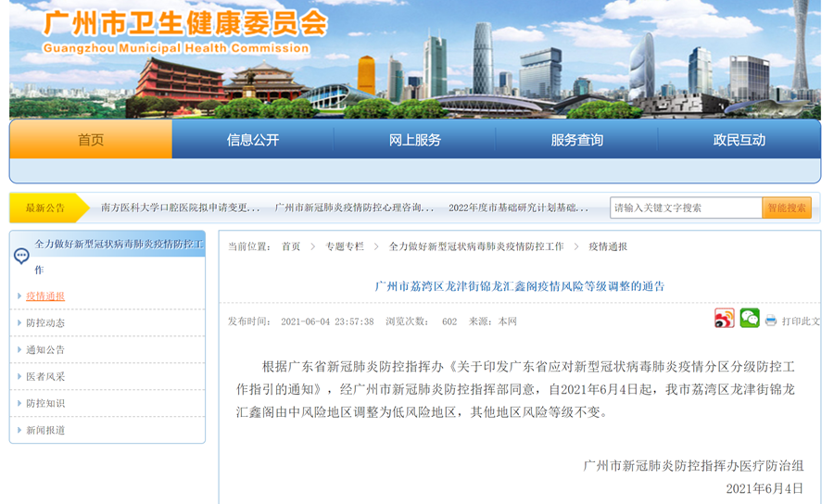Open announcement 2022年度市基础研究计划基础

point(519,208)
